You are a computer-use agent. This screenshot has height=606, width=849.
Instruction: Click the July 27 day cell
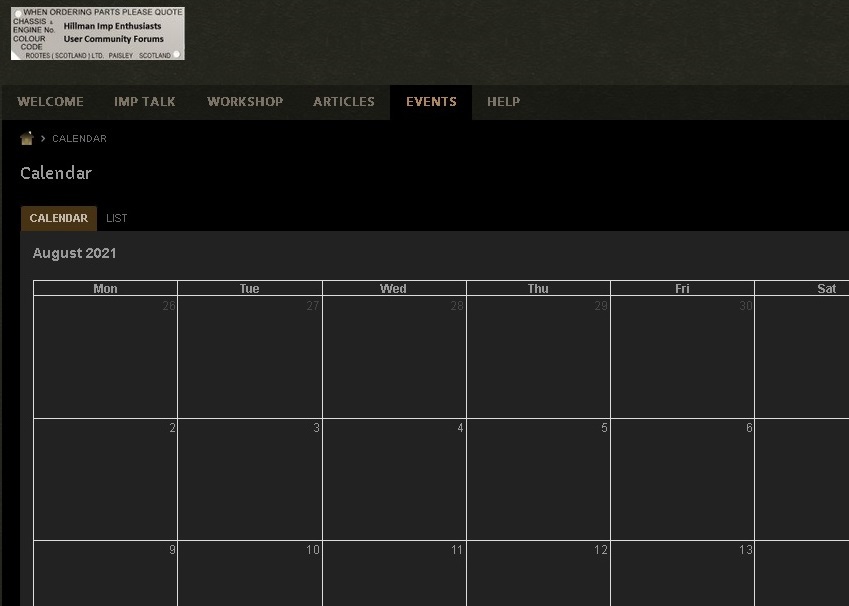[x=249, y=357]
